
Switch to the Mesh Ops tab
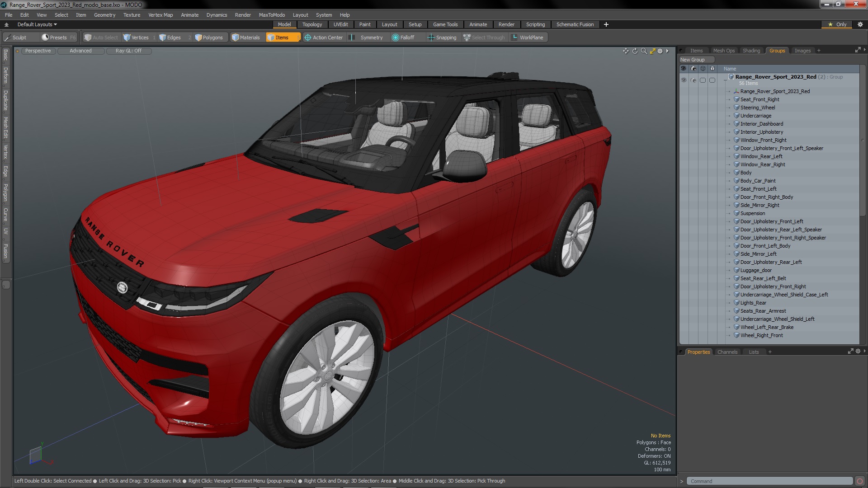point(724,51)
